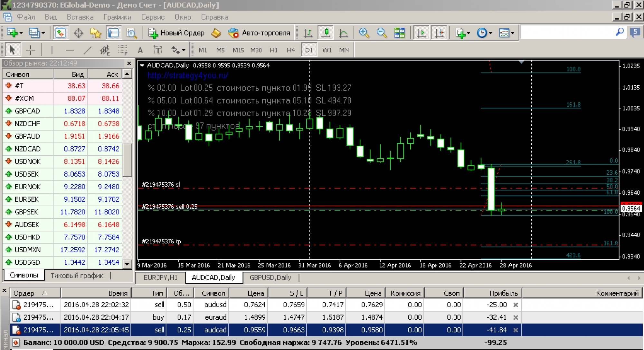The width and height of the screenshot is (644, 350).
Task: Click the Новый Ордер button
Action: [176, 33]
